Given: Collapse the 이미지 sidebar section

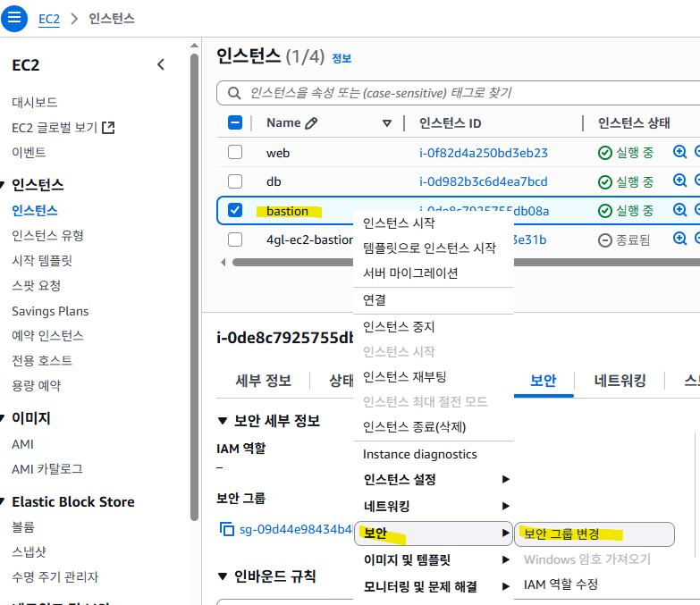Looking at the screenshot, I should [2, 418].
